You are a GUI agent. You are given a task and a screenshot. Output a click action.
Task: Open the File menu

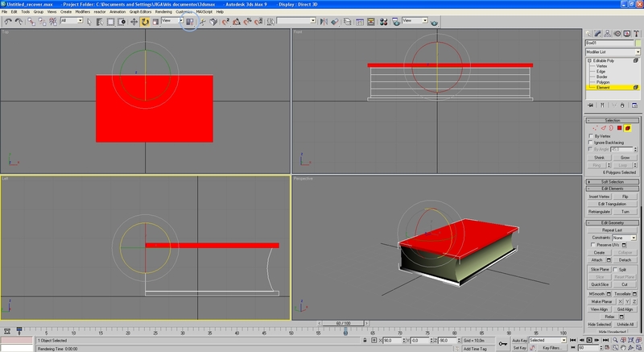point(4,12)
